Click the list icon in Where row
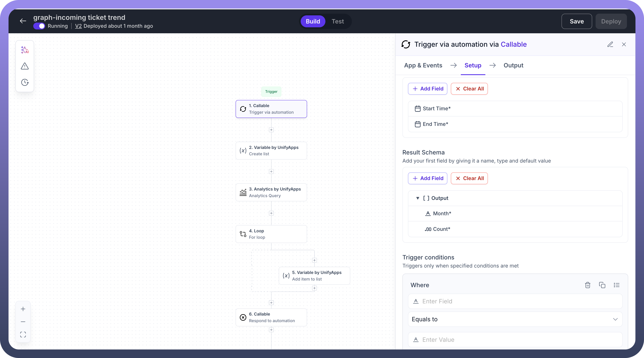The width and height of the screenshot is (644, 358). pyautogui.click(x=616, y=285)
